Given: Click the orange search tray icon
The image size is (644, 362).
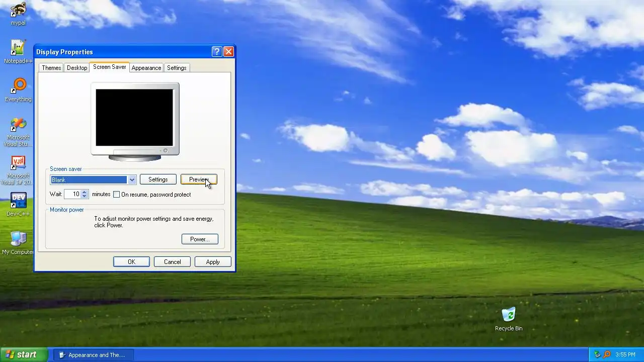Looking at the screenshot, I should [607, 355].
